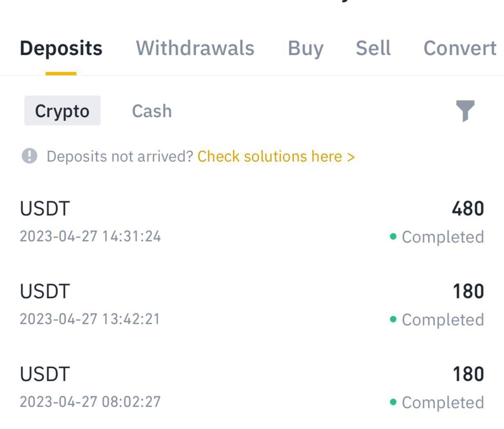Click the 480 deposit amount
504x429 pixels.
468,209
